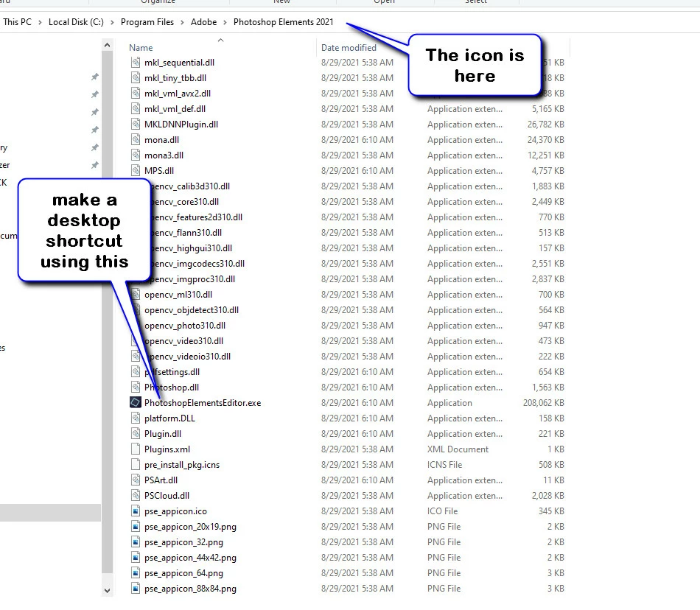
Task: Click the platform.DLL file icon
Action: (x=136, y=418)
